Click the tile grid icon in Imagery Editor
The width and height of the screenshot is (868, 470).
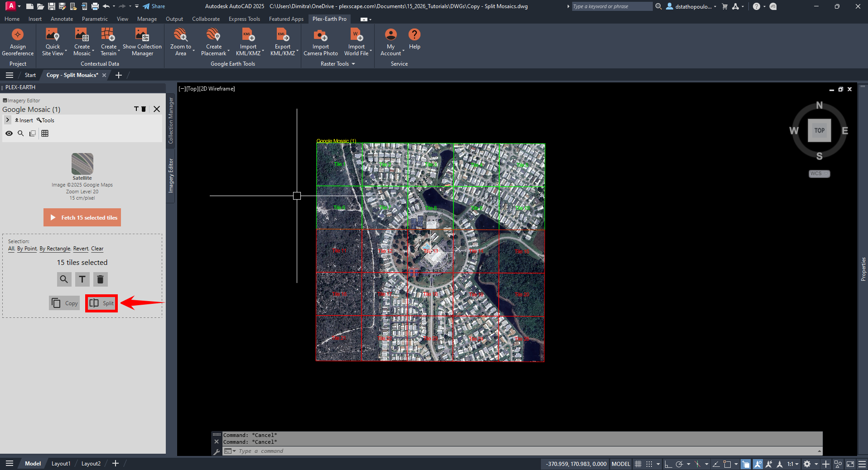[x=45, y=133]
